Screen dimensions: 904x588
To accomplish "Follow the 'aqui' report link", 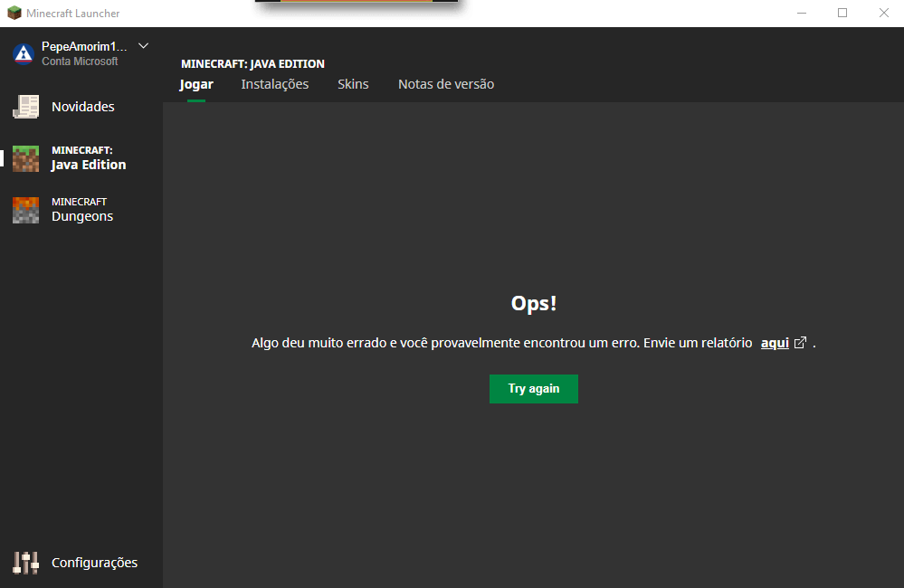I will pyautogui.click(x=775, y=343).
